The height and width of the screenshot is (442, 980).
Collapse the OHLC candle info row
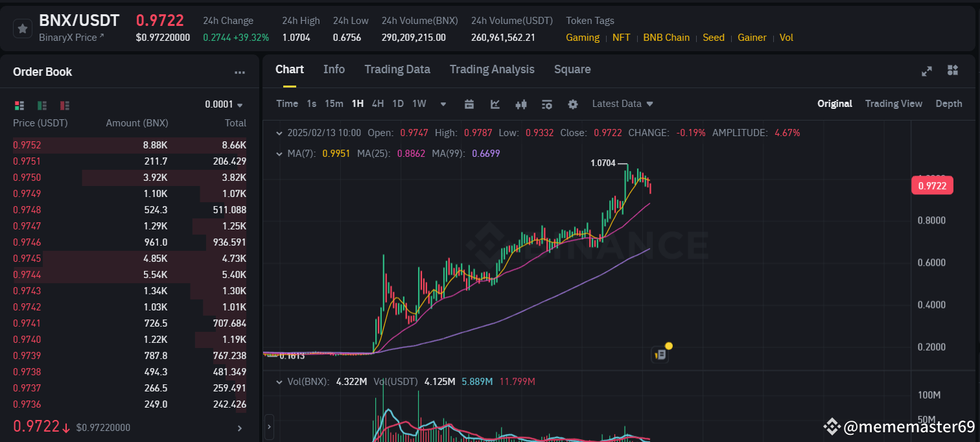279,133
